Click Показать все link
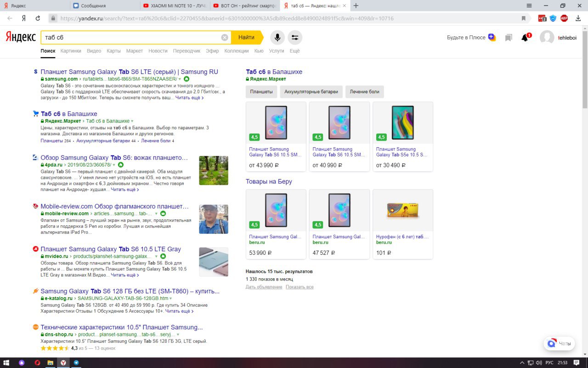 pyautogui.click(x=300, y=287)
